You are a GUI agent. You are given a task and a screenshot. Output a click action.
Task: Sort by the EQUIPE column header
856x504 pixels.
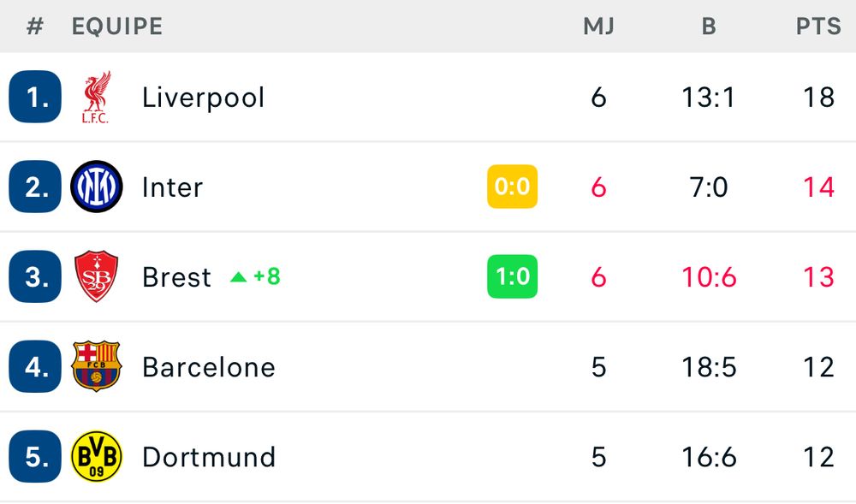(x=117, y=27)
